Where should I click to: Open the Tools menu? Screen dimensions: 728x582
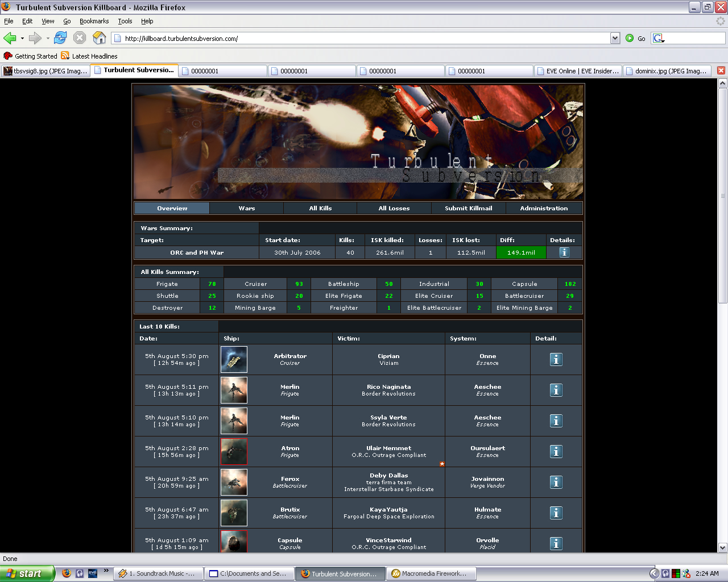pos(125,21)
